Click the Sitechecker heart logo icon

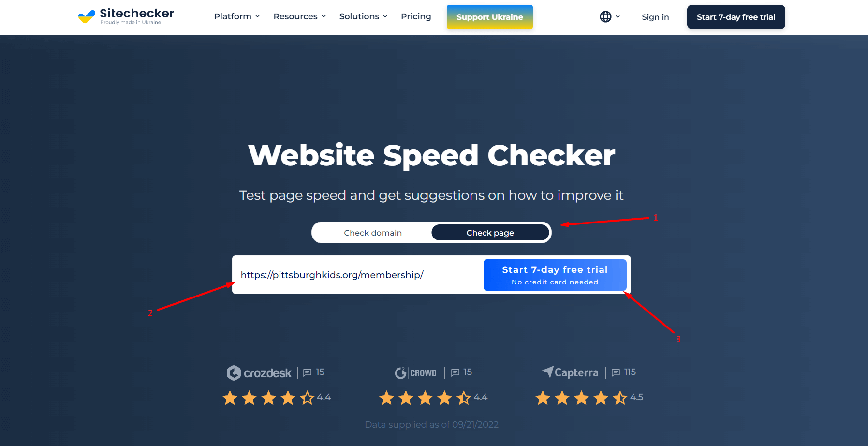click(87, 17)
